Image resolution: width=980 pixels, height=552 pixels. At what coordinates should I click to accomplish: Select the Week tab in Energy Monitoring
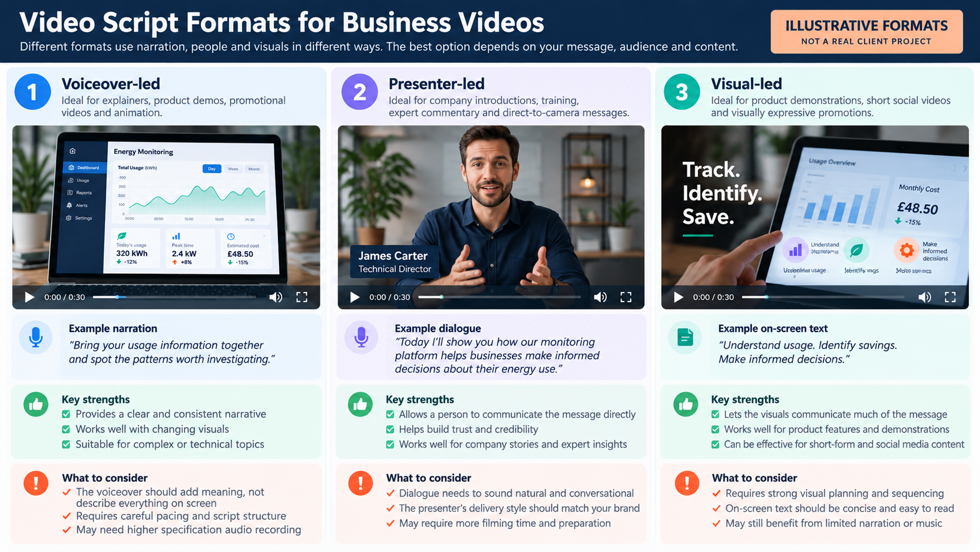[x=233, y=169]
